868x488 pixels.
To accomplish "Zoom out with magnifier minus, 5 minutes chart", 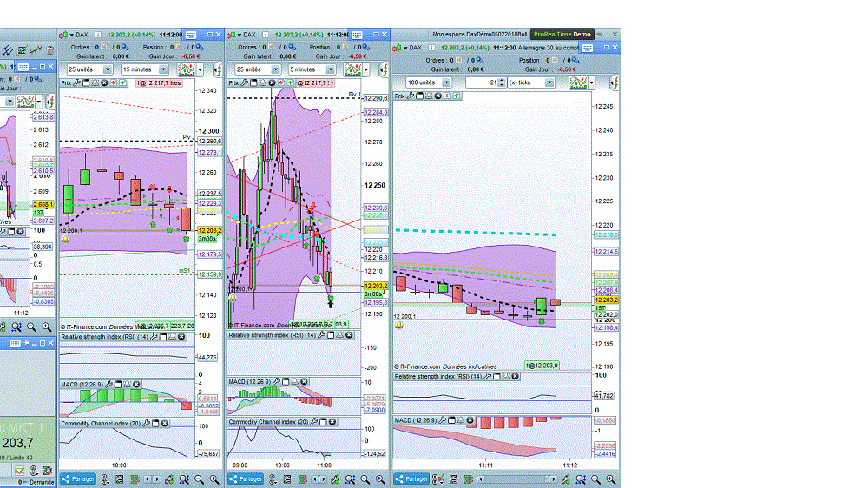I will 365,479.
